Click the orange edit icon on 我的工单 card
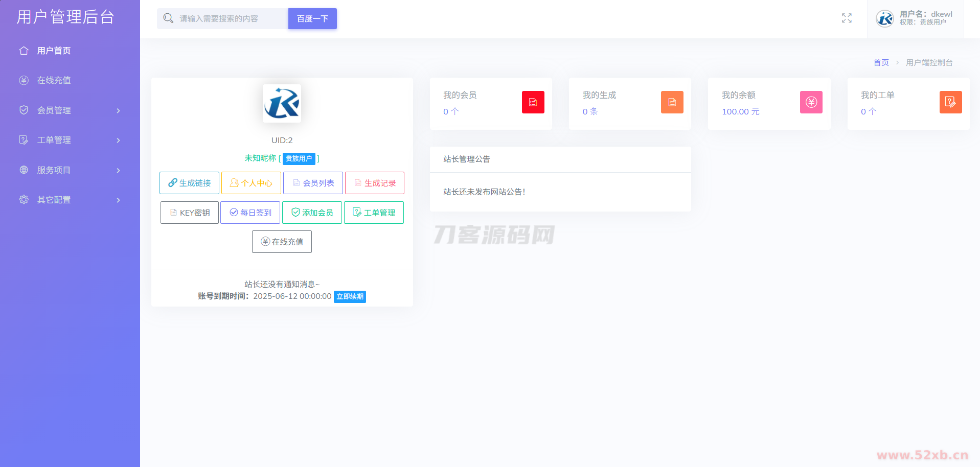 [950, 102]
